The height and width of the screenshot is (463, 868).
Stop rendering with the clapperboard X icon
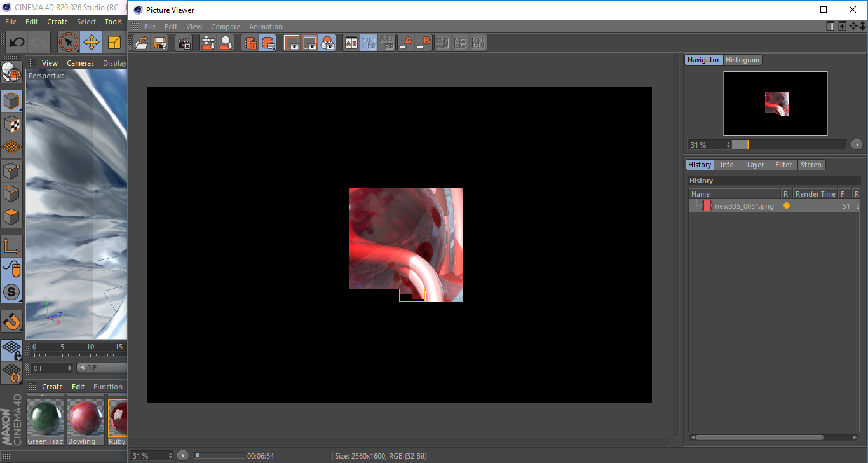pos(184,43)
